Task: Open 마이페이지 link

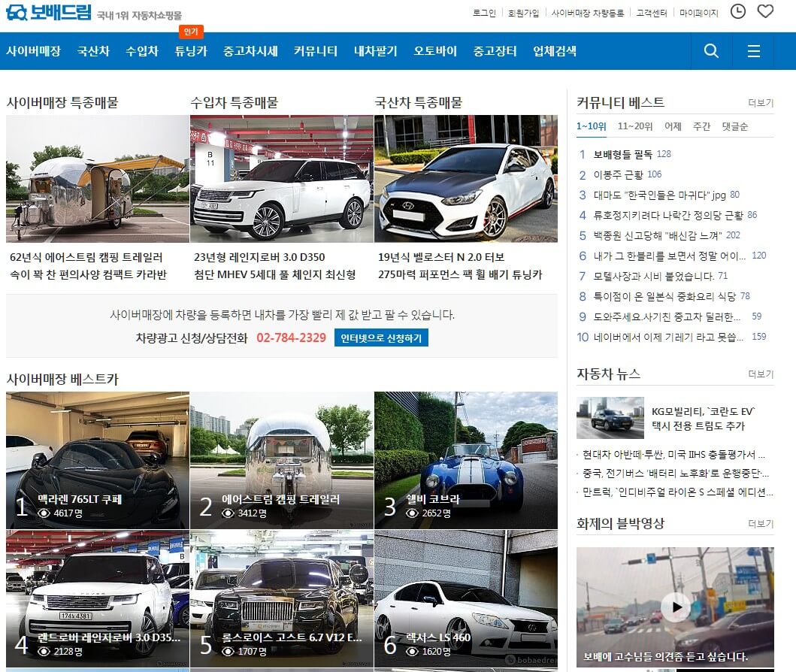Action: click(x=699, y=14)
